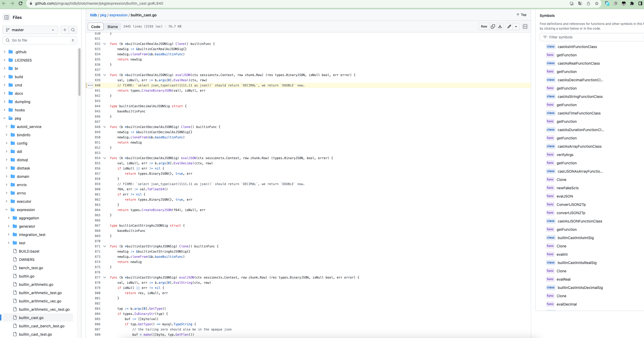Screen dimensions: 644x338
Task: Download the raw file icon
Action: (500, 26)
